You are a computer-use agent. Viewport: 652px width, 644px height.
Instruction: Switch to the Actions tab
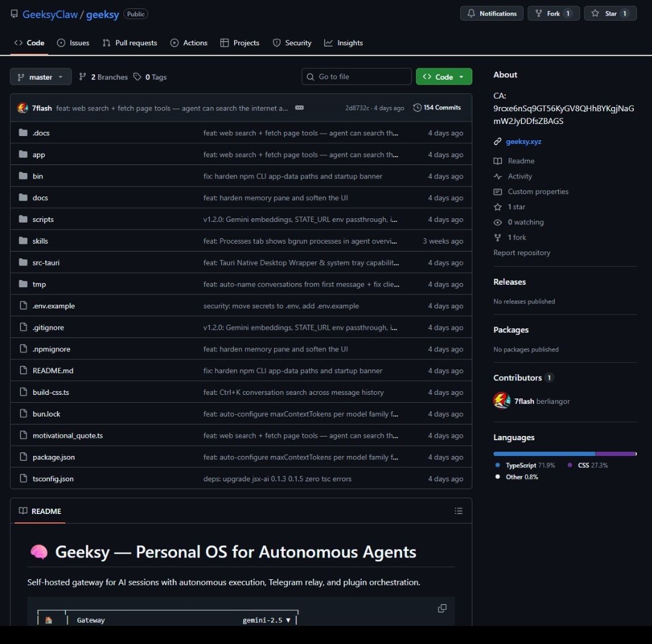click(189, 43)
